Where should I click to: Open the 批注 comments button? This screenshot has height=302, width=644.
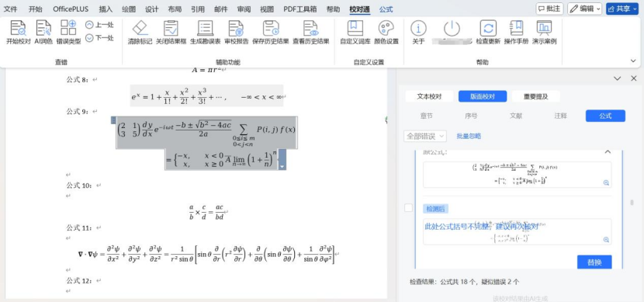[549, 9]
